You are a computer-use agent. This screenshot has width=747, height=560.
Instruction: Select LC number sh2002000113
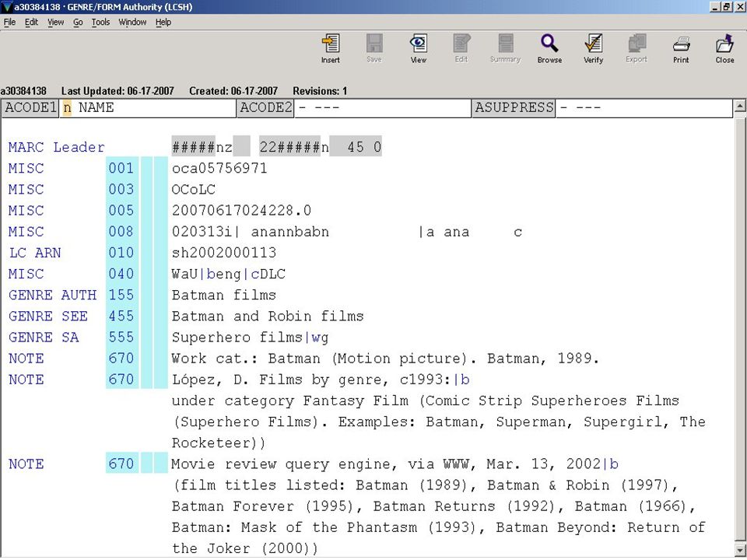[x=224, y=252]
